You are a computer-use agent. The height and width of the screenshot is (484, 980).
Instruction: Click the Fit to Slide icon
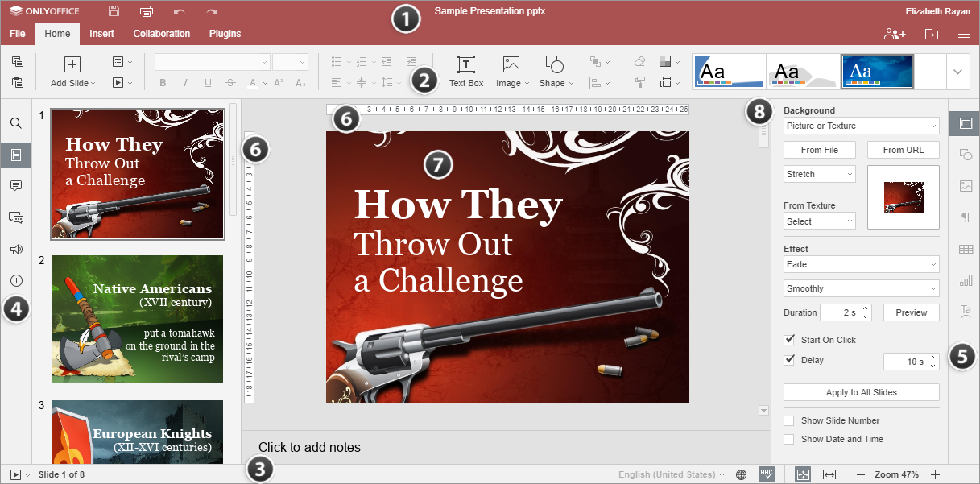[802, 474]
